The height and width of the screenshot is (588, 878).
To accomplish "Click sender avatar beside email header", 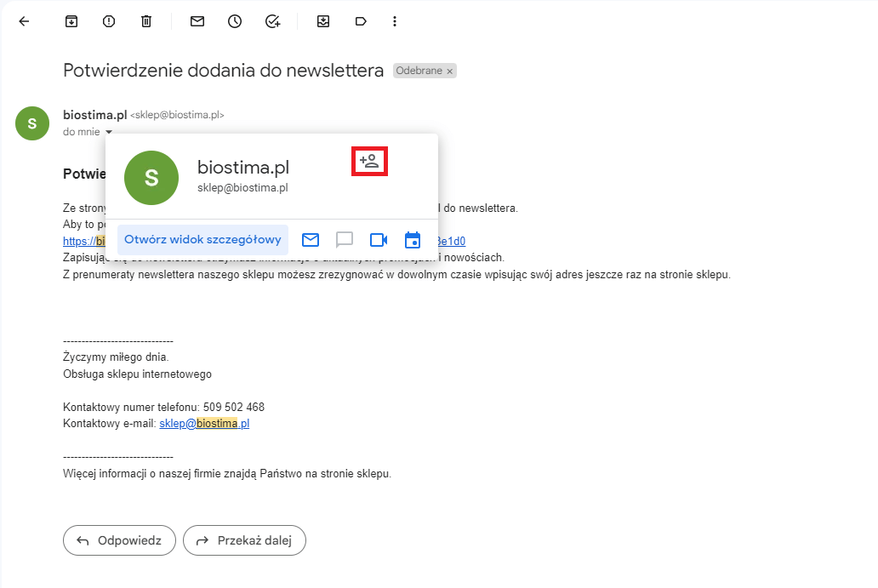I will [x=32, y=123].
